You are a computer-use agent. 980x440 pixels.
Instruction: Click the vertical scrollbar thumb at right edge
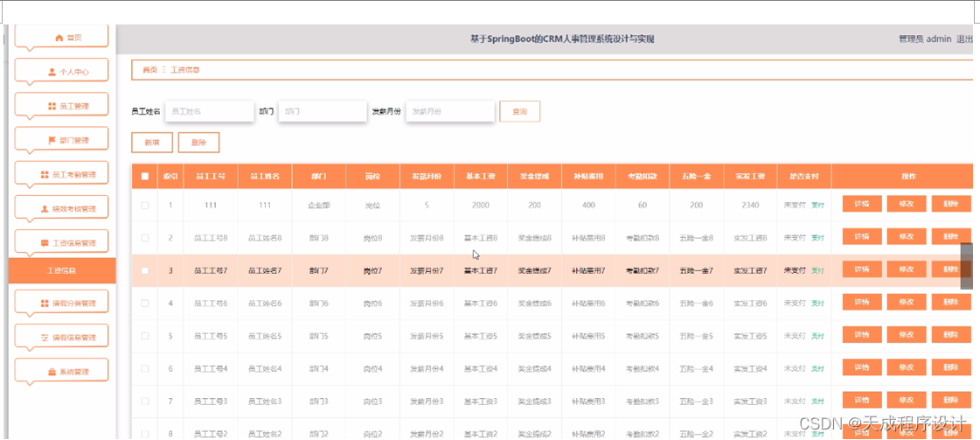tap(966, 266)
